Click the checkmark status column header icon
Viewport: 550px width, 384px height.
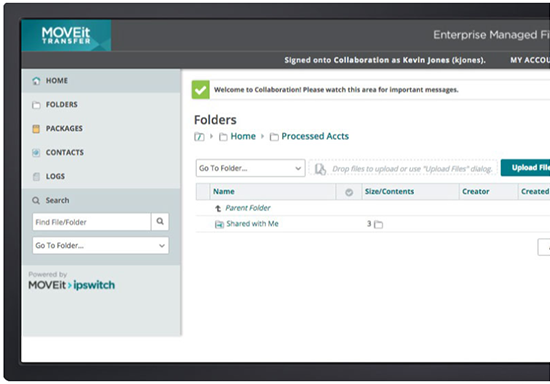(349, 192)
